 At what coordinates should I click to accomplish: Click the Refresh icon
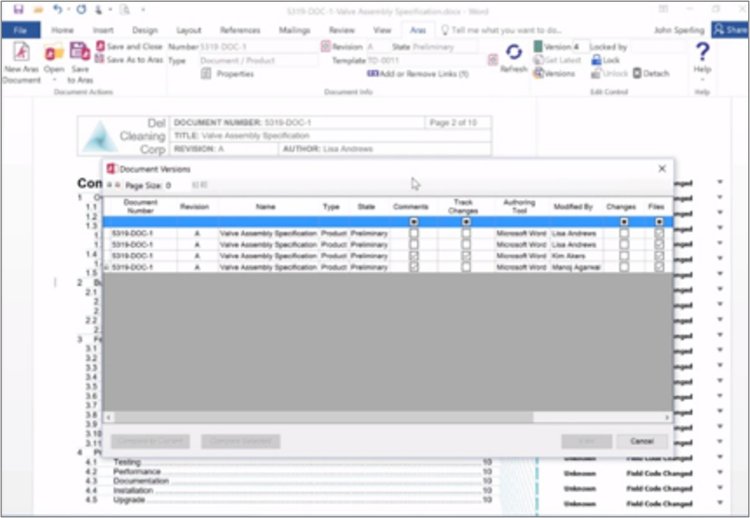(514, 52)
